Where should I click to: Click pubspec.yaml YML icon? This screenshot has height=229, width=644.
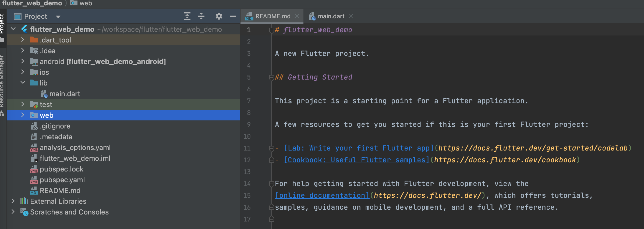pos(34,180)
